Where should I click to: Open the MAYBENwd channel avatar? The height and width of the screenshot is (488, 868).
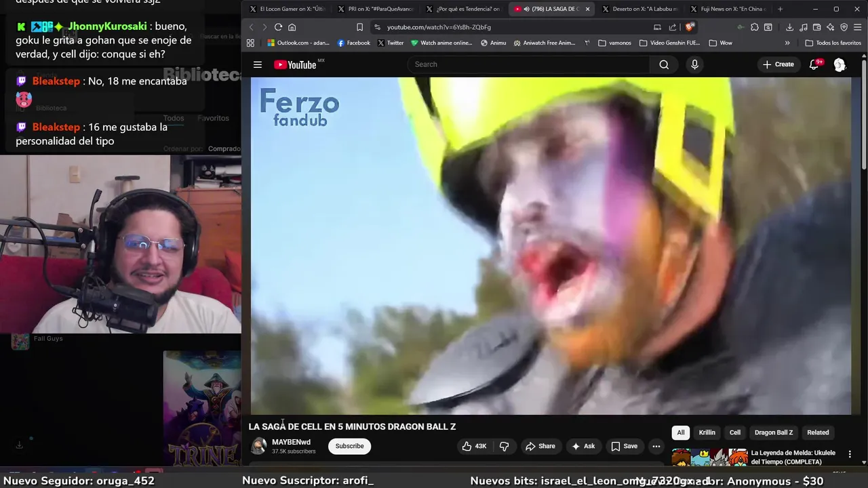258,446
